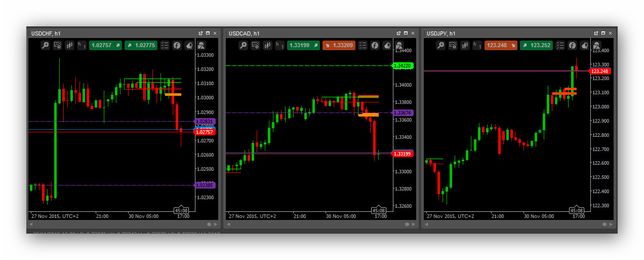
Task: Open the h1 timeframe selector in USDCAD chart
Action: (x=280, y=45)
